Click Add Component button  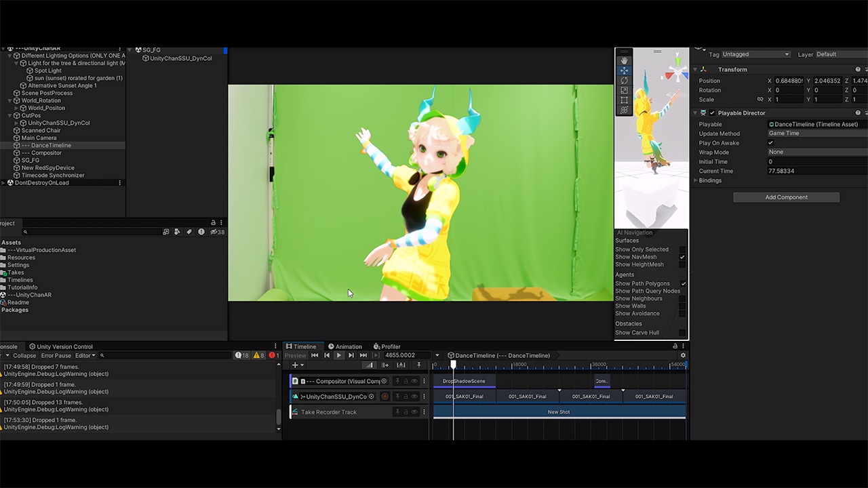[787, 197]
